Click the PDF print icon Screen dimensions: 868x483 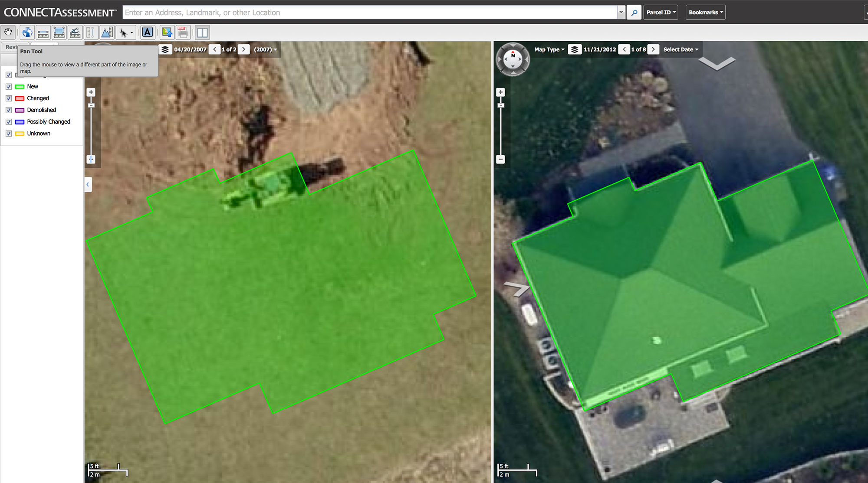tap(183, 33)
